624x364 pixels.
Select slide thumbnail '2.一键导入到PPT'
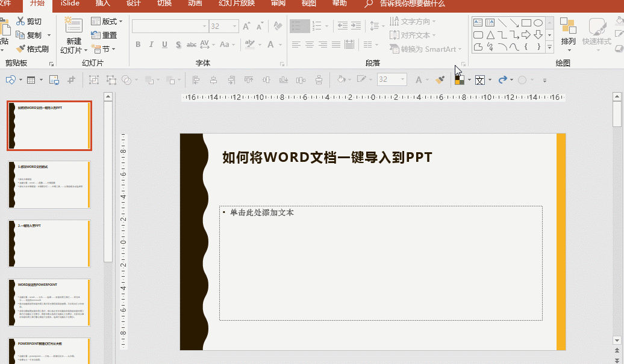[x=49, y=243]
